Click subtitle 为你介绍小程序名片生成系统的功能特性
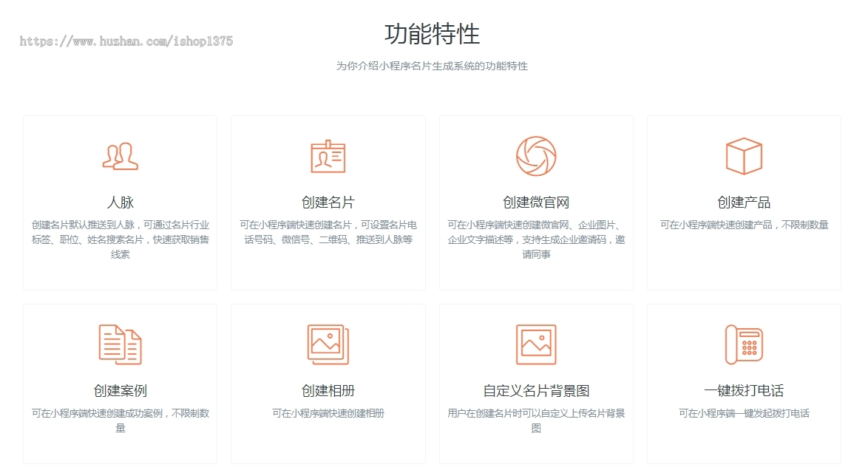Viewport: 868px width, 473px height. click(433, 66)
